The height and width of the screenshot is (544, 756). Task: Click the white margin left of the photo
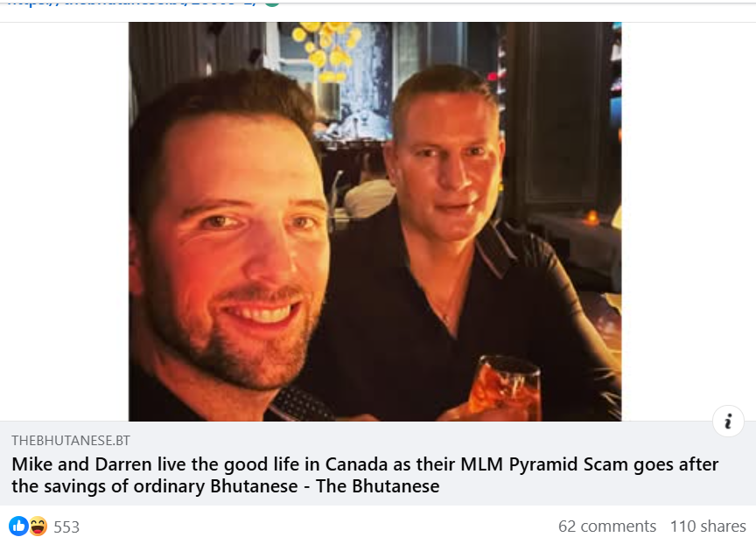[64, 221]
